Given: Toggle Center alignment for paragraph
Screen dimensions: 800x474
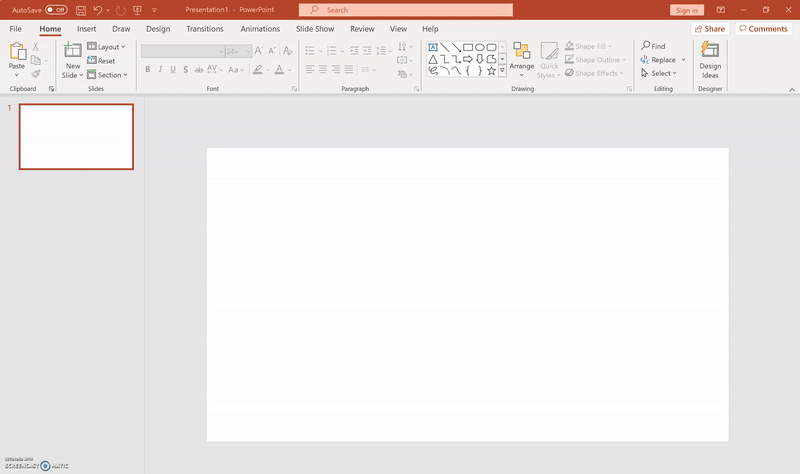Looking at the screenshot, I should 323,69.
